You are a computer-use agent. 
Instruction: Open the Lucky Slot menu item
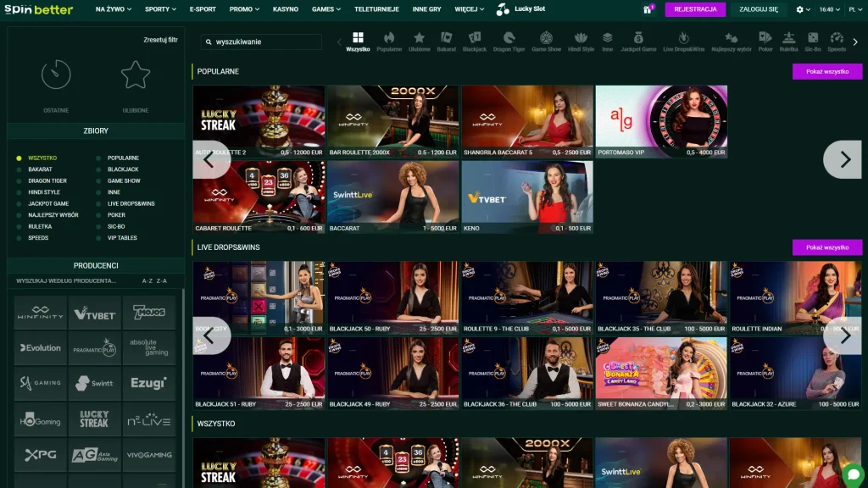tap(521, 8)
